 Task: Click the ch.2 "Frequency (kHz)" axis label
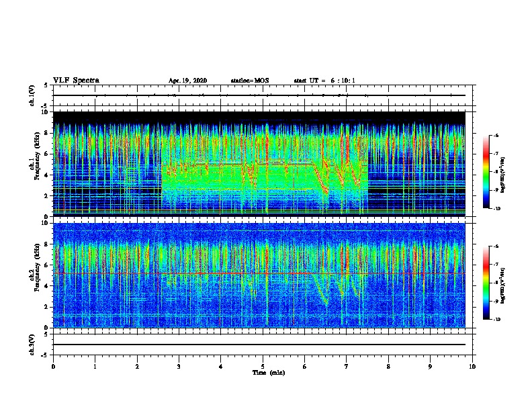click(37, 267)
